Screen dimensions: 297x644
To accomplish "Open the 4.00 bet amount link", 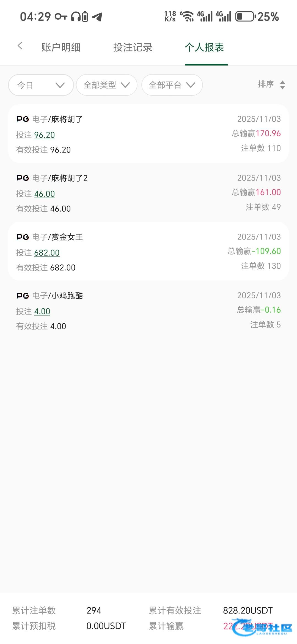I will click(x=42, y=311).
